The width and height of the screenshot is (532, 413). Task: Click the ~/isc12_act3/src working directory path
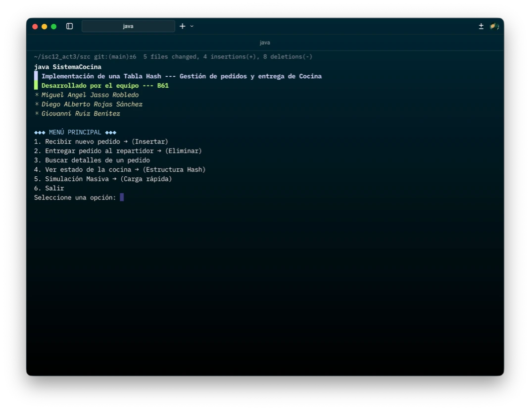(62, 57)
